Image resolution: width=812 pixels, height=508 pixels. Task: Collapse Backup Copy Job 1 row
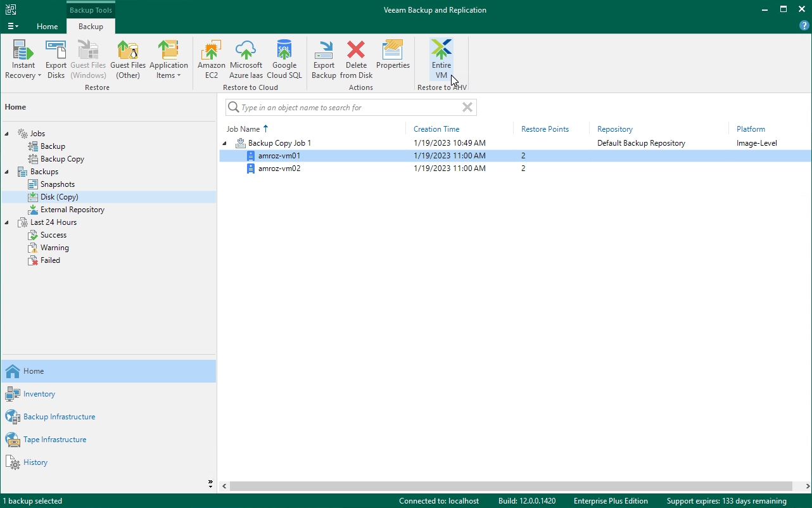[225, 143]
